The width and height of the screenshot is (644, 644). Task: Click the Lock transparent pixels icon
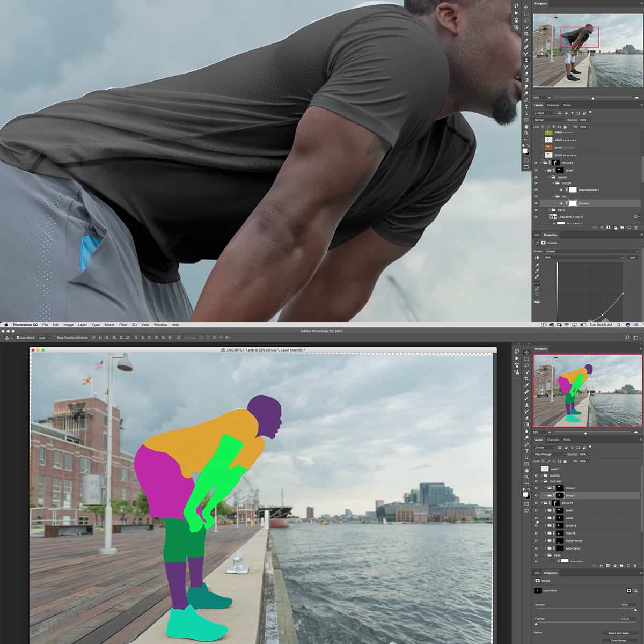coord(542,461)
